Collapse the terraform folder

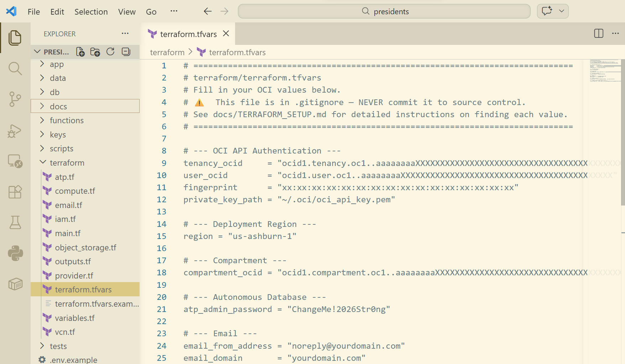(67, 163)
